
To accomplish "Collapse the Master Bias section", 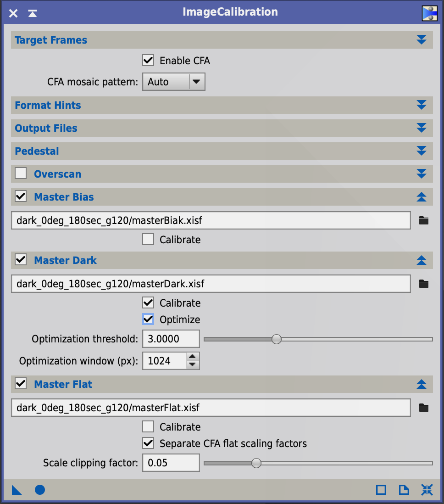I will (422, 197).
